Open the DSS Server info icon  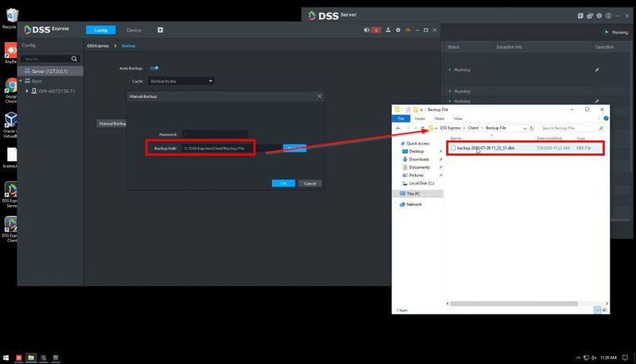(x=608, y=16)
